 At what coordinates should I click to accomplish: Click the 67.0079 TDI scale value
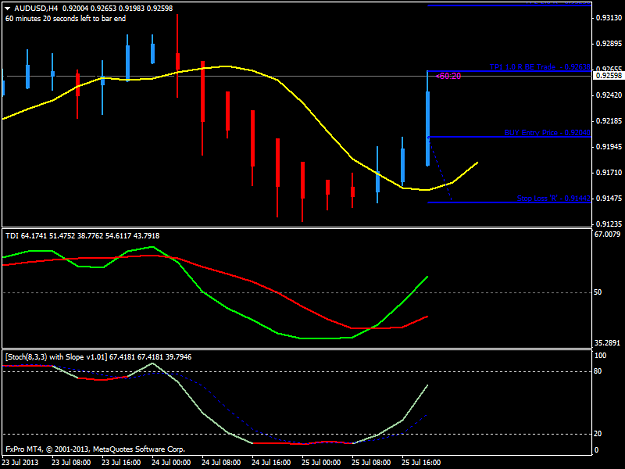607,234
